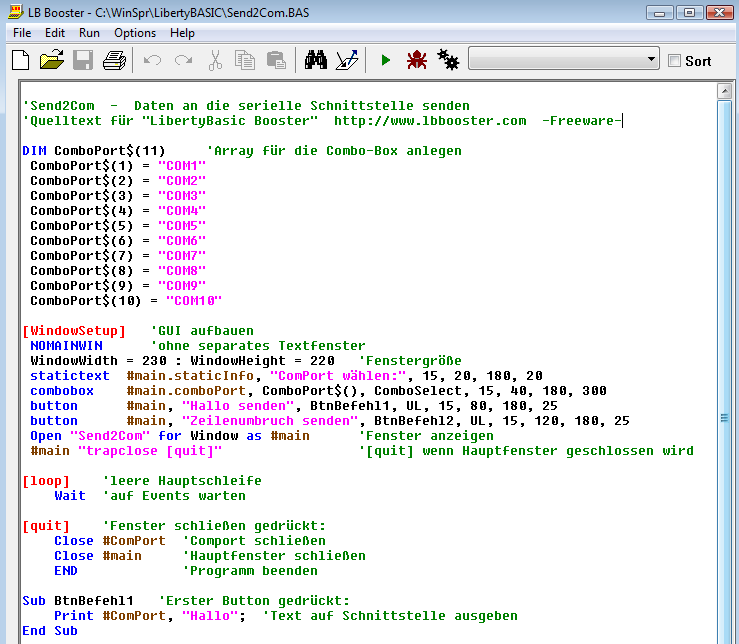The height and width of the screenshot is (644, 739).
Task: Click the Print #ComPort statement
Action: (150, 616)
